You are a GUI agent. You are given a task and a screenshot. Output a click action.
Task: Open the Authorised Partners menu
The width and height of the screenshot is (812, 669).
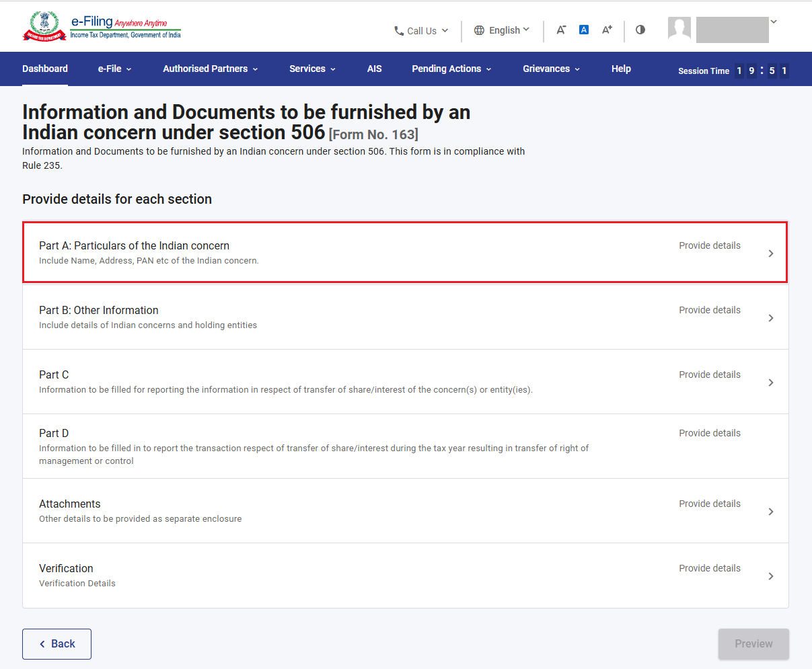point(211,69)
